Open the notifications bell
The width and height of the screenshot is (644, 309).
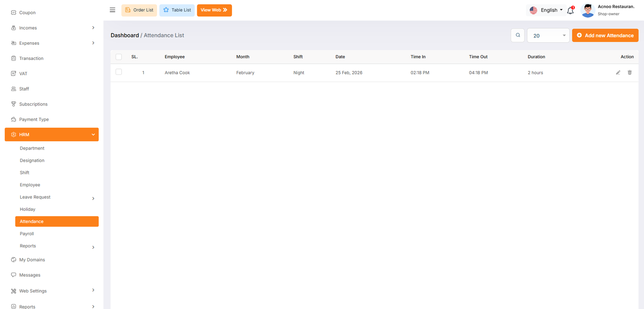pos(570,10)
